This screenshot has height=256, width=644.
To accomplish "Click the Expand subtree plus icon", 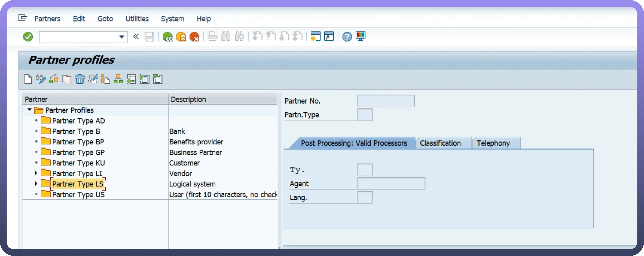I will [x=144, y=79].
